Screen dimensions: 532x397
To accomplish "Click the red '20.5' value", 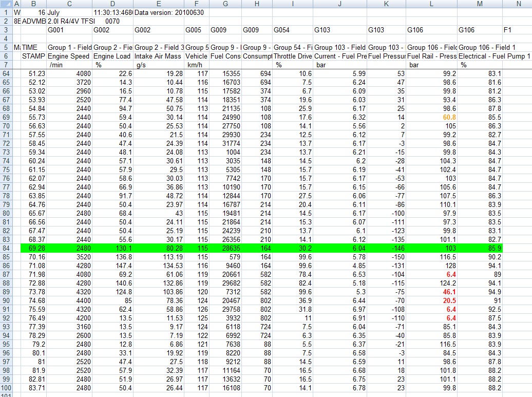I will click(x=431, y=300).
